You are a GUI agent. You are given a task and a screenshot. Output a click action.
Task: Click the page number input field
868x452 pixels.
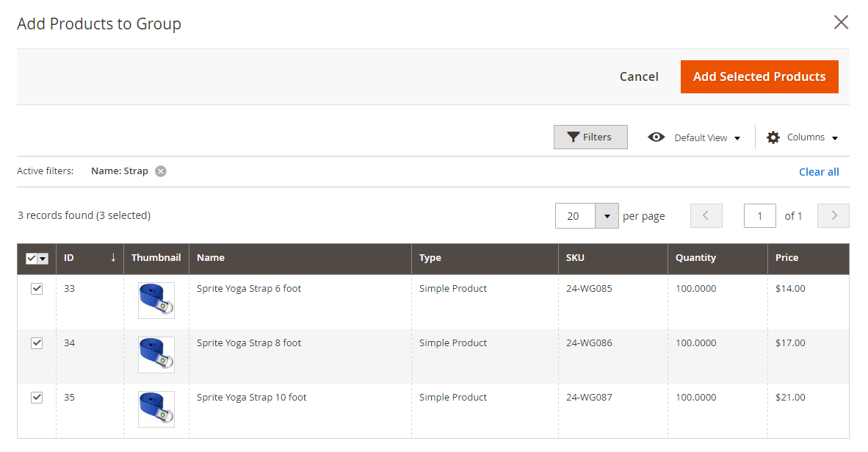760,215
